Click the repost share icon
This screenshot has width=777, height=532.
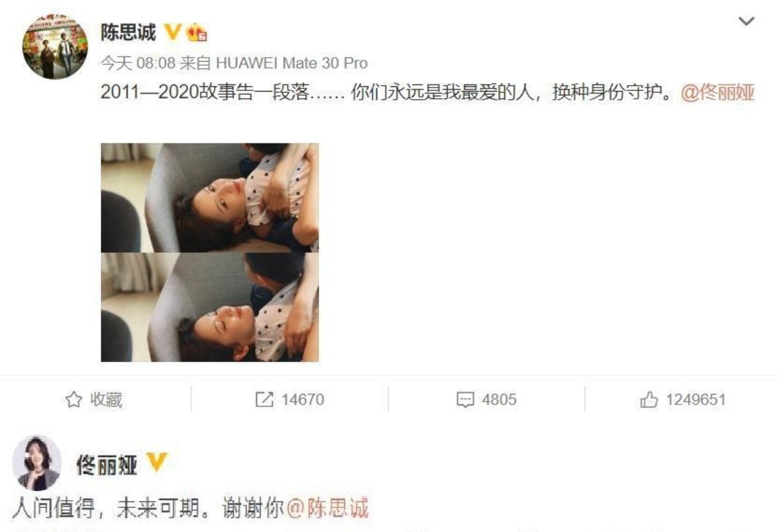pyautogui.click(x=264, y=399)
